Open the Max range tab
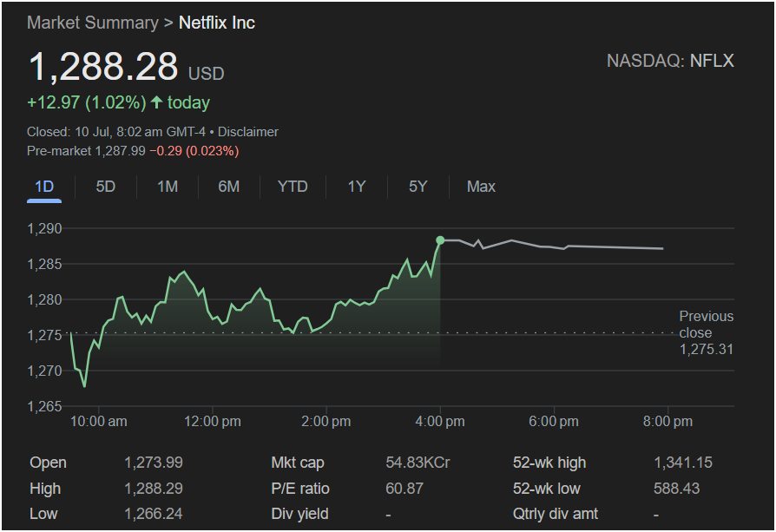 point(481,187)
